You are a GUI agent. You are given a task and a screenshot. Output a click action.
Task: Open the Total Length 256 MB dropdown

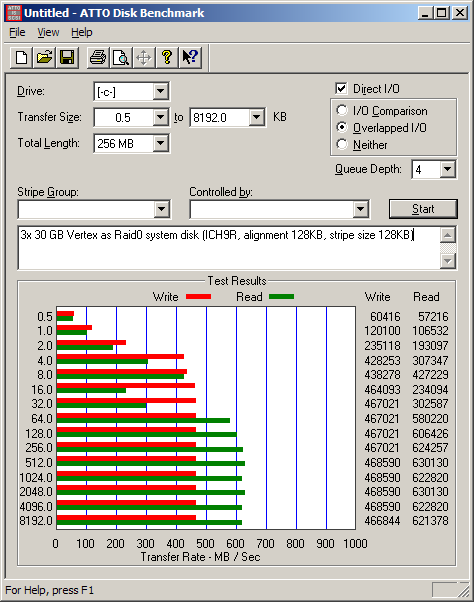point(160,144)
